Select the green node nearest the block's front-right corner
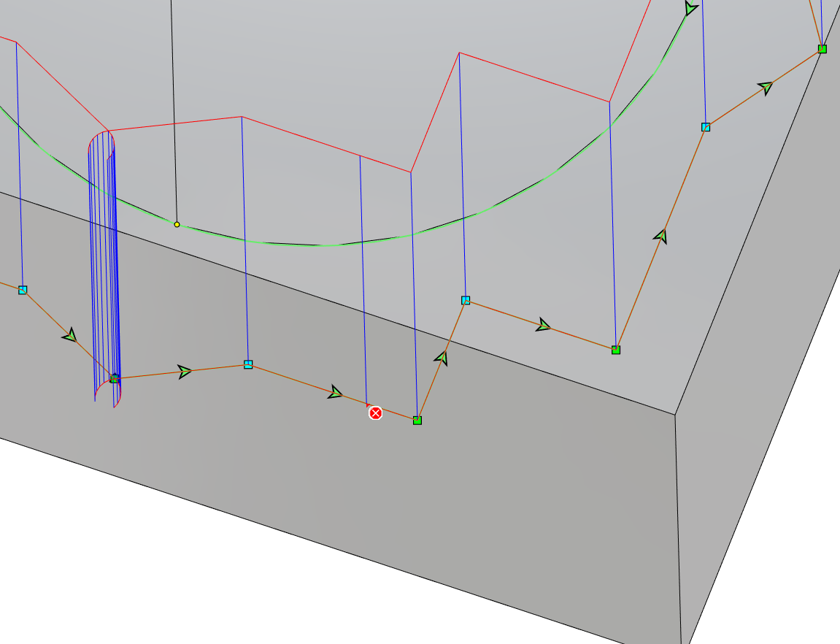840x644 pixels. (x=616, y=350)
